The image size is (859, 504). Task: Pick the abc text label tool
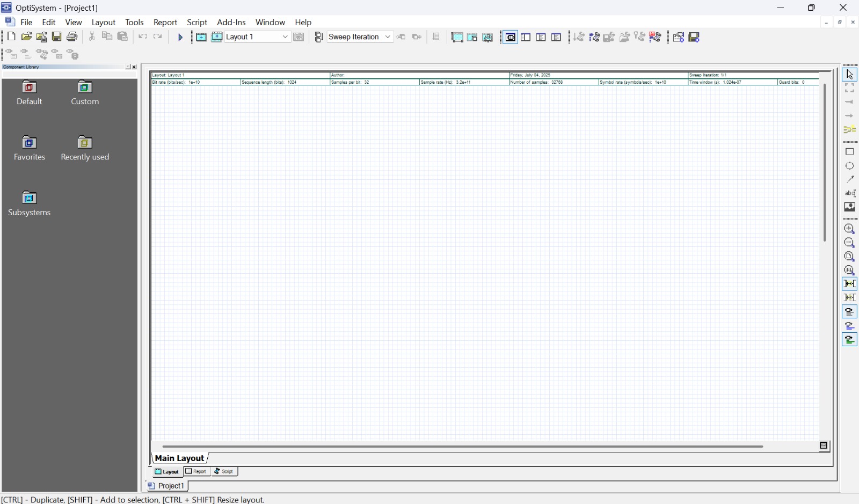click(x=849, y=193)
